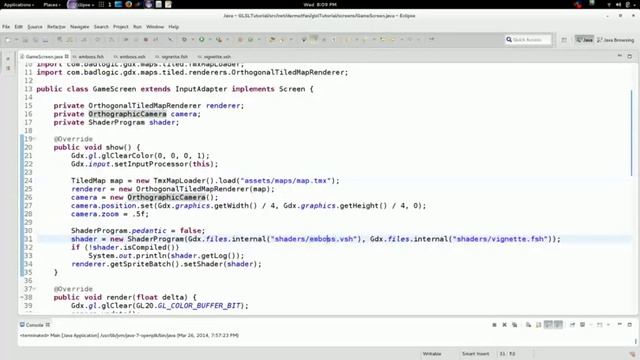Click Remove All Terminated Launches icon

point(515,325)
